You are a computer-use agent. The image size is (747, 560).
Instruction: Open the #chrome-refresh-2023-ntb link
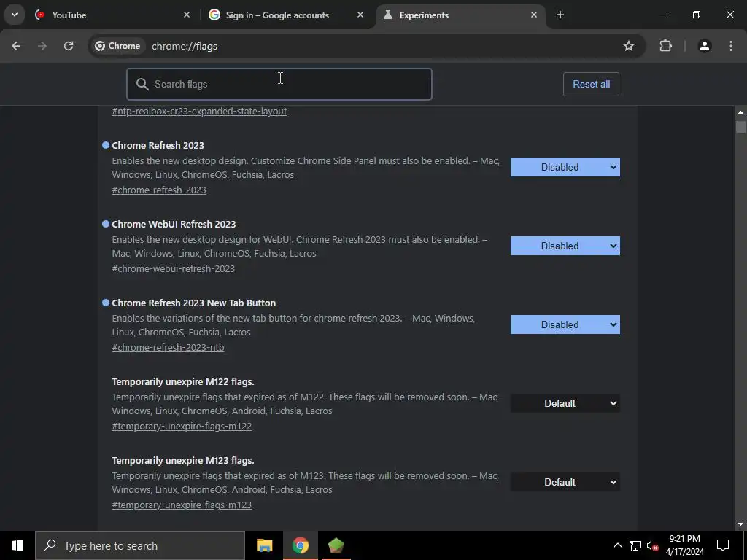168,348
